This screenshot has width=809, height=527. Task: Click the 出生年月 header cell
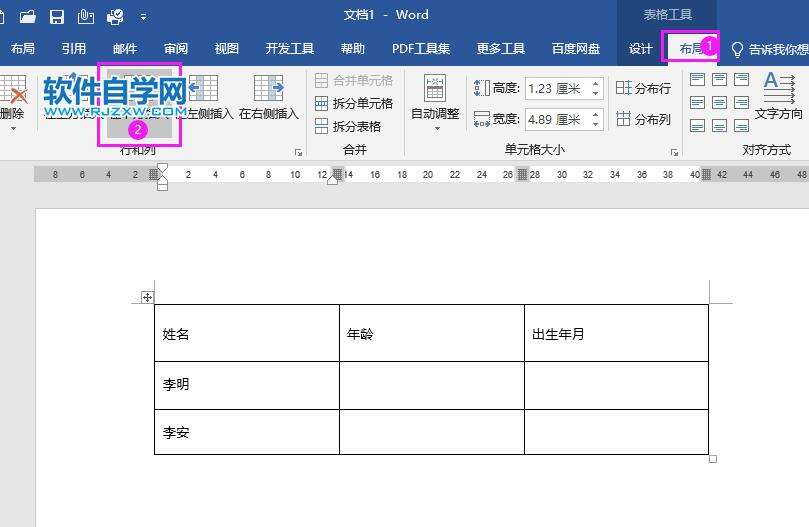pos(617,333)
